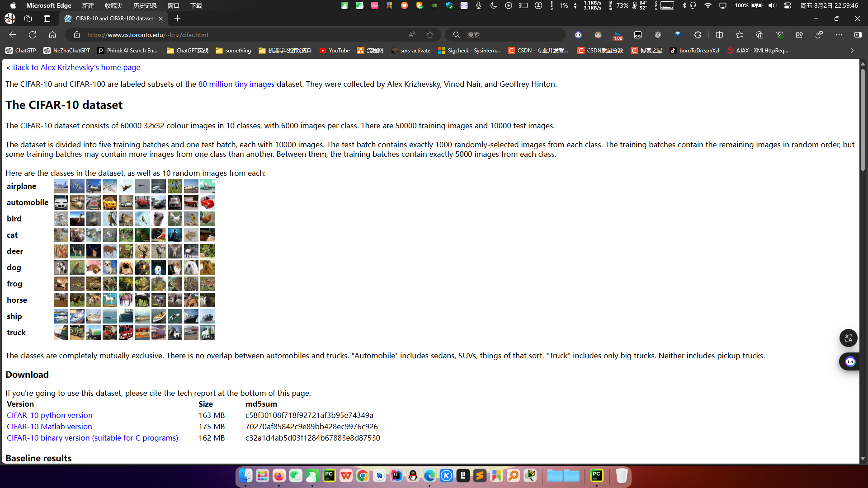Toggle favorite for this page with the star
The image size is (868, 488).
pyautogui.click(x=430, y=34)
